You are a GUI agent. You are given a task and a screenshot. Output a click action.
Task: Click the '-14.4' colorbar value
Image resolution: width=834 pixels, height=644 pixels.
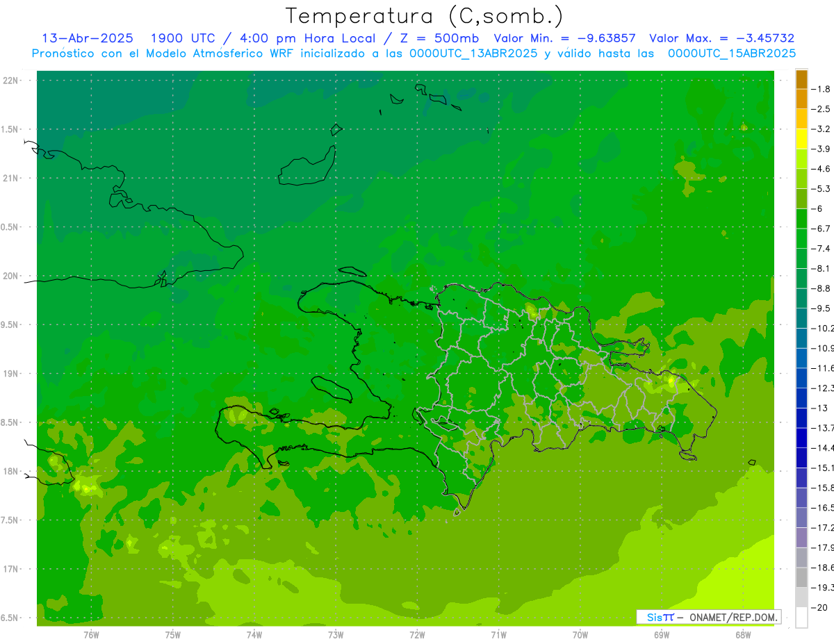coord(824,448)
